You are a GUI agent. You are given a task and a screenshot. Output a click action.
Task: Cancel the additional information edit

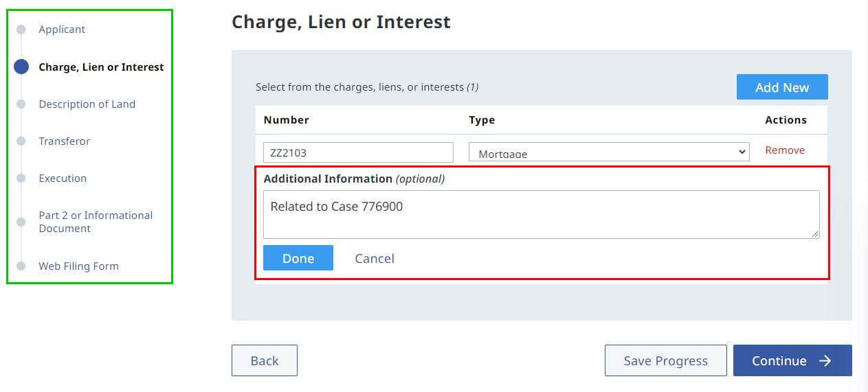(x=375, y=258)
